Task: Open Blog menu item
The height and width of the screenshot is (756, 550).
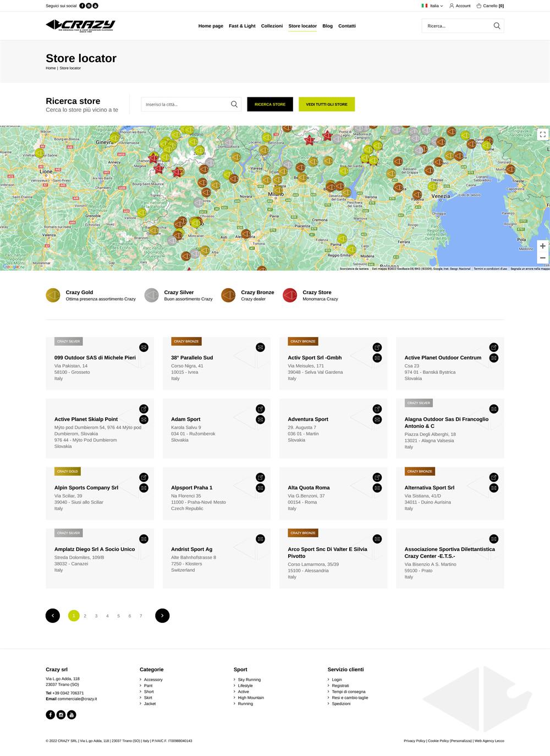Action: tap(327, 26)
